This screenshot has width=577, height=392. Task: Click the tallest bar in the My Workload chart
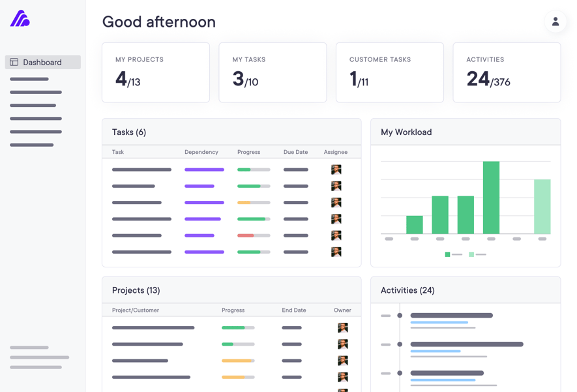click(490, 196)
